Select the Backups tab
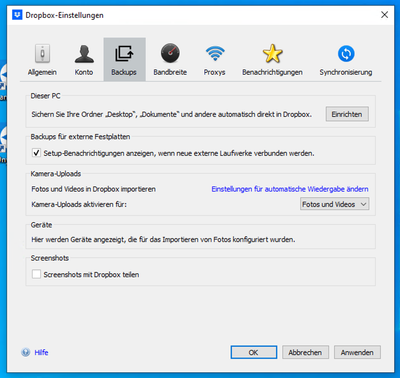The image size is (400, 378). tap(124, 59)
